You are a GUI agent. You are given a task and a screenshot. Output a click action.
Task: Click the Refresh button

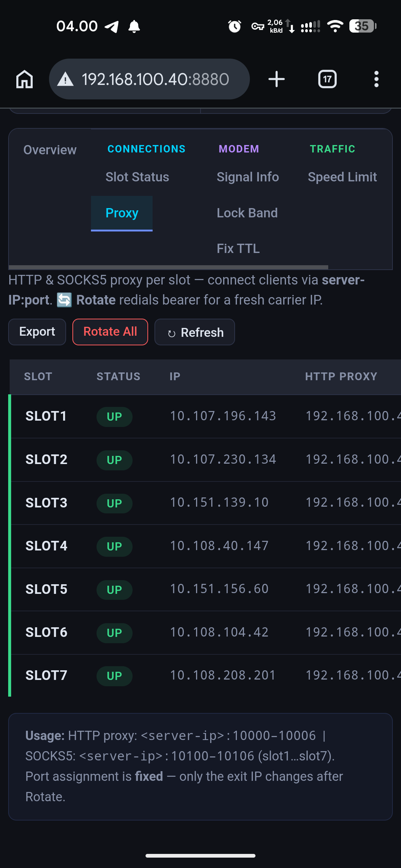click(x=195, y=332)
